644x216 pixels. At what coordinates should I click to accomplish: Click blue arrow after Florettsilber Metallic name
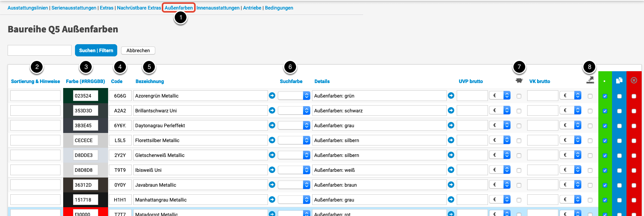point(272,140)
